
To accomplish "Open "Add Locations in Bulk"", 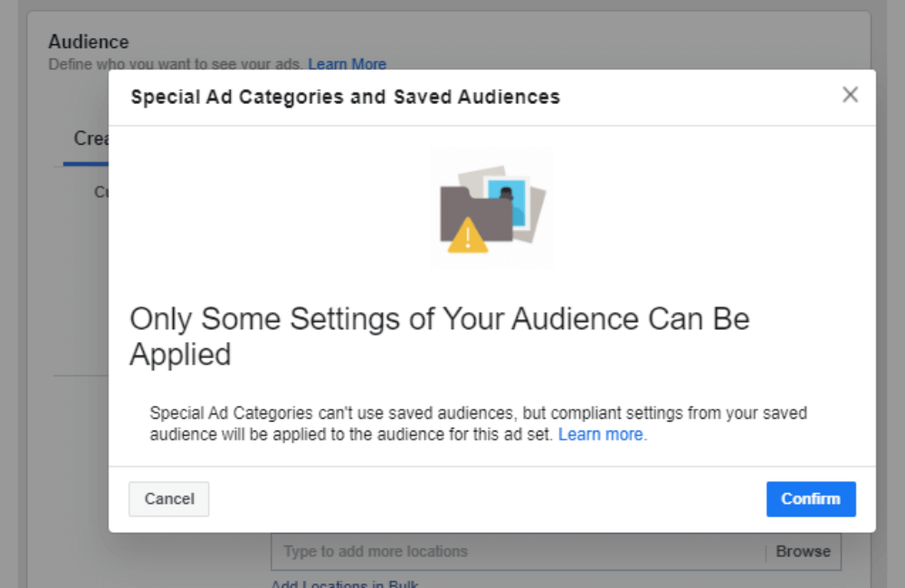I will 344,584.
